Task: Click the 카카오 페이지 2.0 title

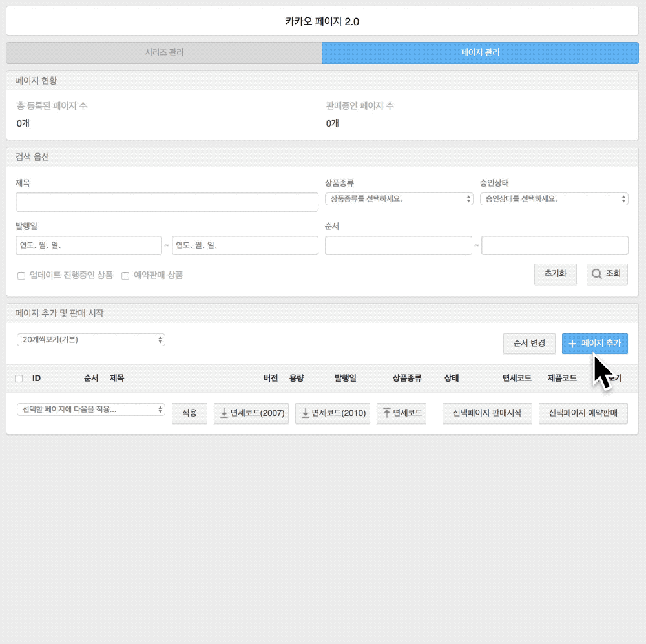Action: point(322,21)
